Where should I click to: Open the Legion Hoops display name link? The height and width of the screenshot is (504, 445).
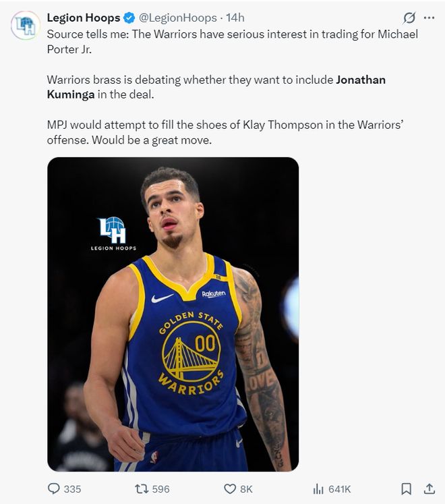pyautogui.click(x=84, y=18)
